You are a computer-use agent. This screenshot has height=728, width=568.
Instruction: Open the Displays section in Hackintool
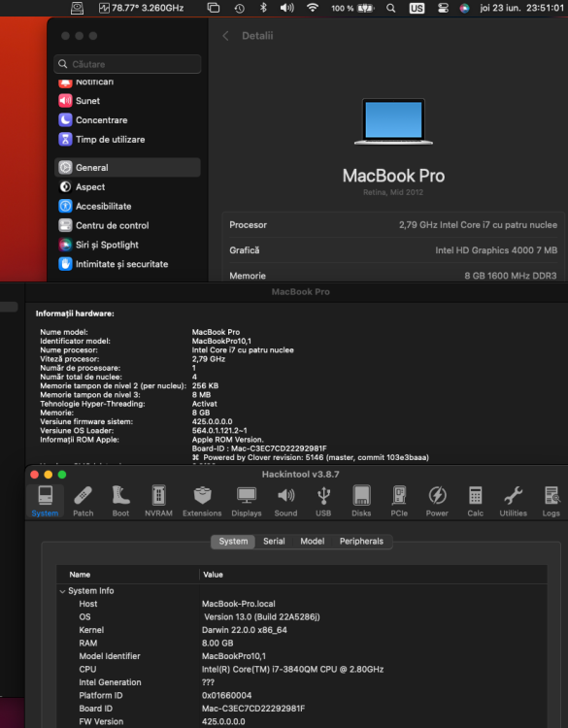(247, 501)
